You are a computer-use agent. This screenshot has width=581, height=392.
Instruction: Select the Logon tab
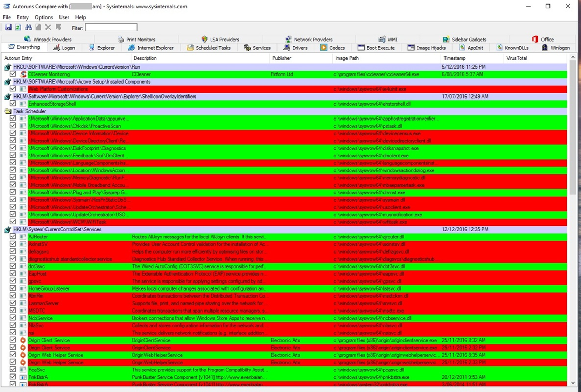pos(64,48)
